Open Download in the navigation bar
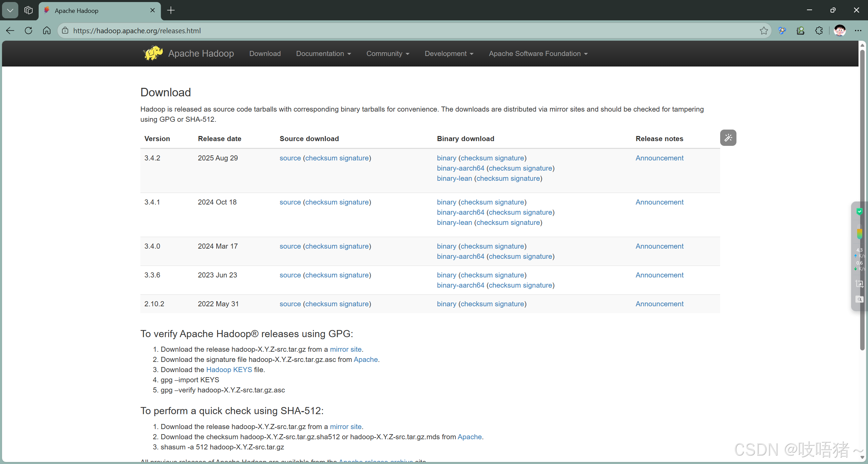This screenshot has width=868, height=464. point(265,54)
